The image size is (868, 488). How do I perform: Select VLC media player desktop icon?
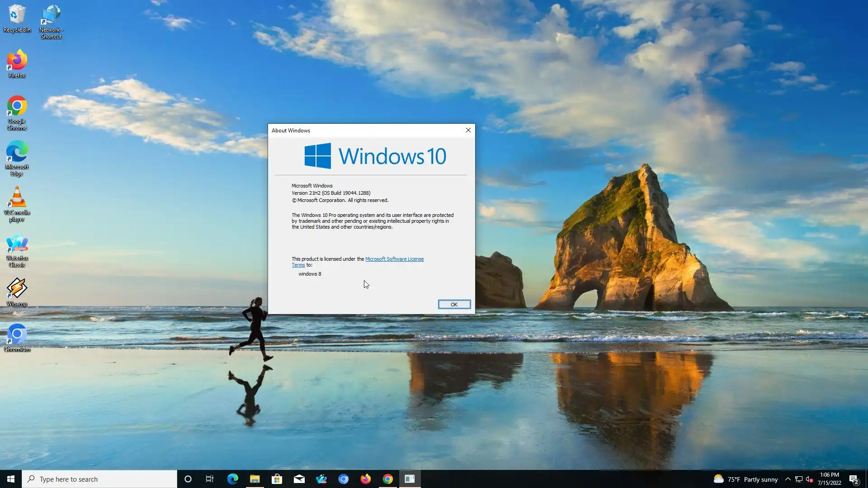coord(17,203)
